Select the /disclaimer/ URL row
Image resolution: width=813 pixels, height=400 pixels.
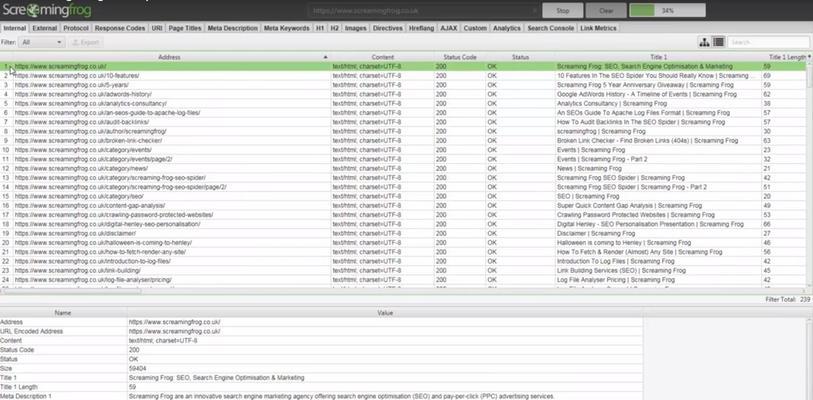pyautogui.click(x=403, y=233)
